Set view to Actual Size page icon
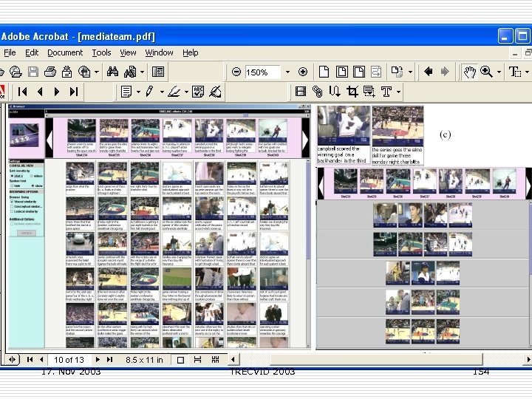The width and height of the screenshot is (532, 399). click(x=324, y=72)
